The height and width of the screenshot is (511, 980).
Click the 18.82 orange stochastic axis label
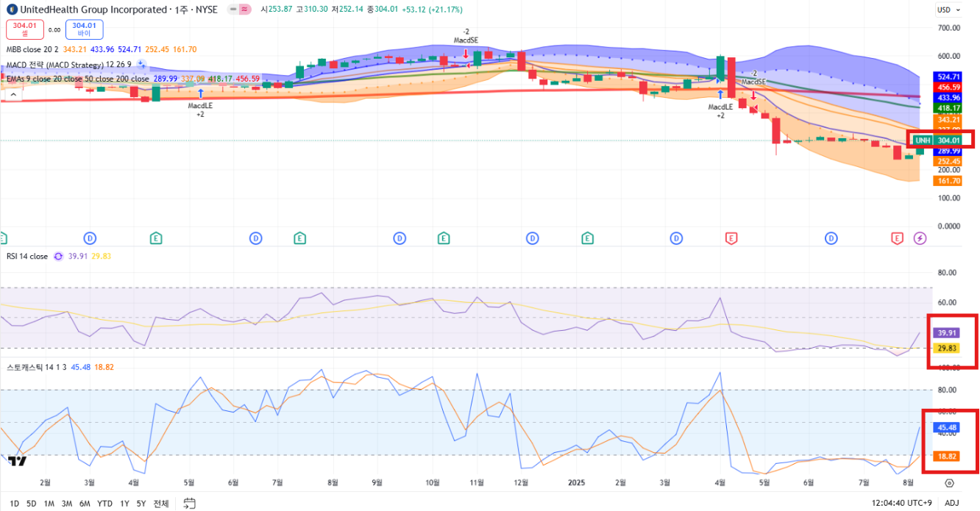946,456
